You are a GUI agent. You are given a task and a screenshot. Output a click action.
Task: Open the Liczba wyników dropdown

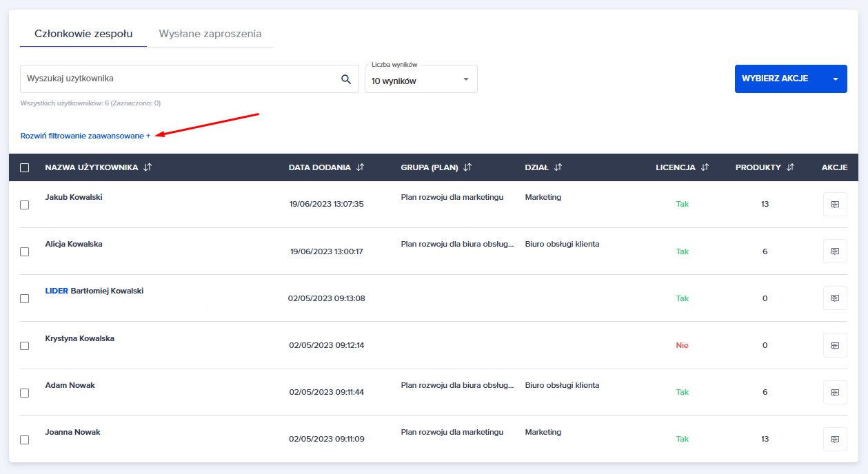pos(421,80)
